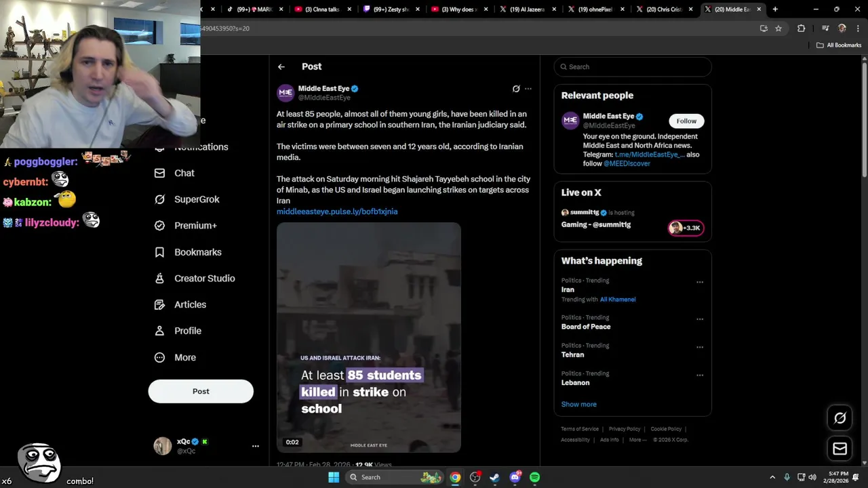Open the Tehran trending topic

[x=572, y=354]
